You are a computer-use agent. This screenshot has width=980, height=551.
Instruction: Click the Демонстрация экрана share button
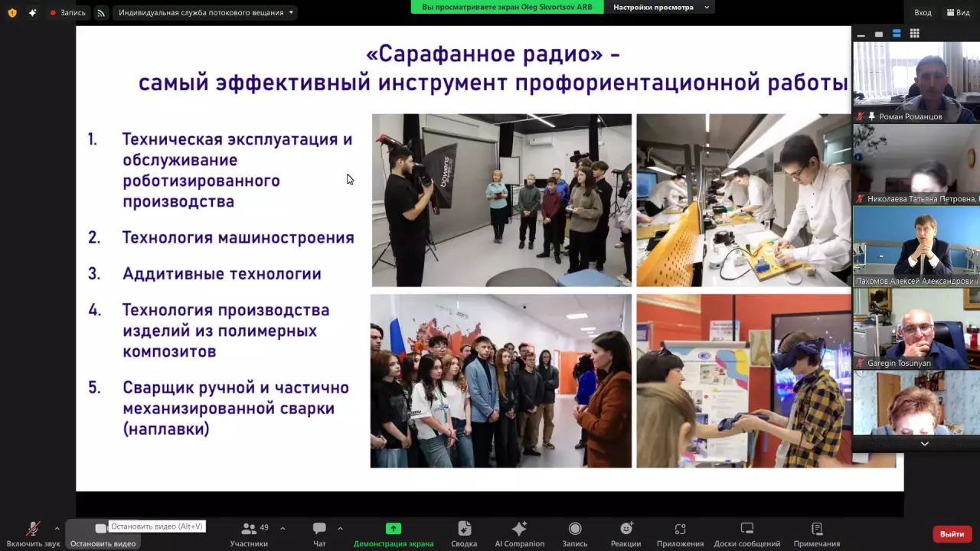(x=393, y=533)
